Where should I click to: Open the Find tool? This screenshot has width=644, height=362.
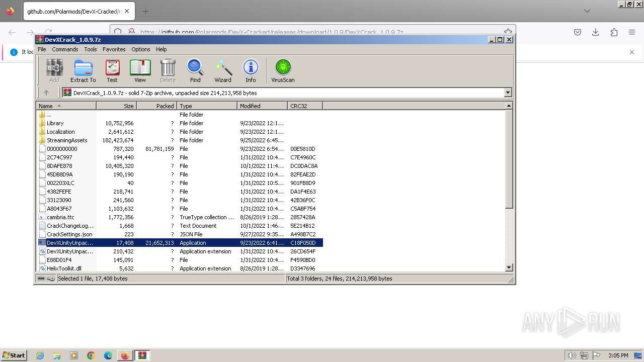[195, 71]
